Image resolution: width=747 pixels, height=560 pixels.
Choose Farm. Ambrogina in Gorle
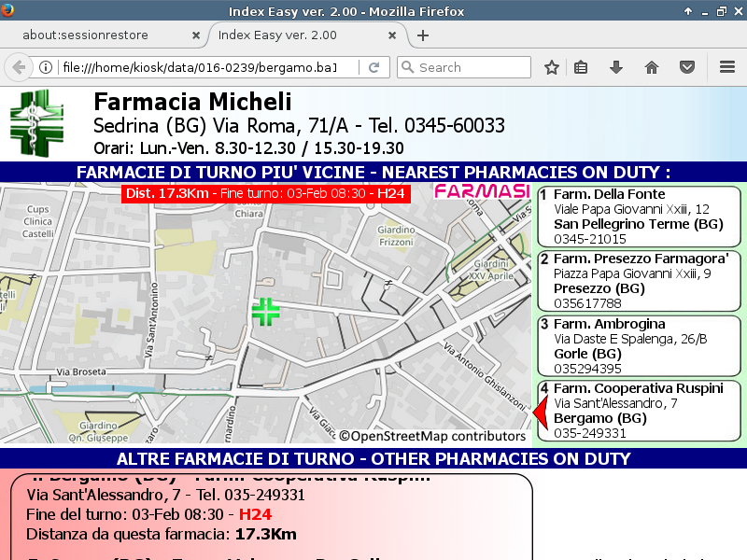click(x=639, y=346)
